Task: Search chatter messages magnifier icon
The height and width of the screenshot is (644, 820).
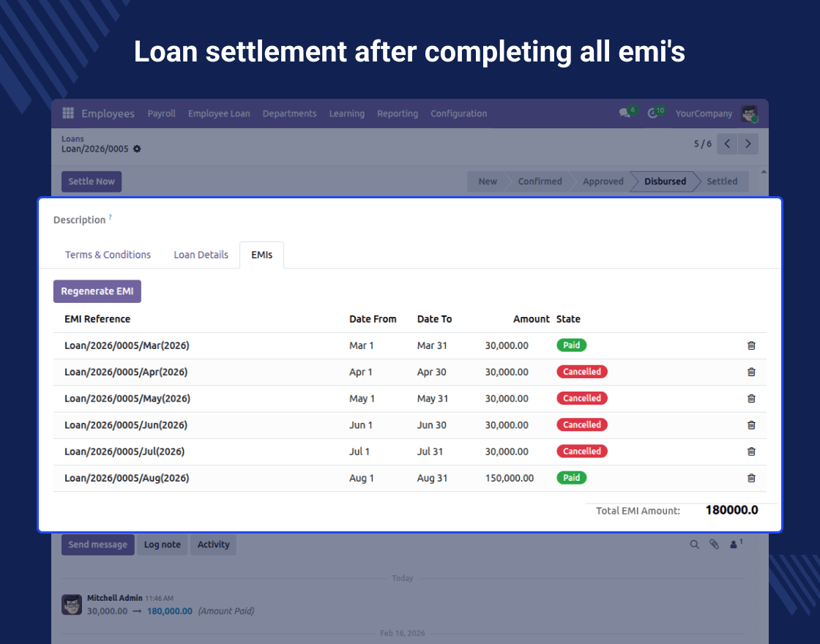Action: (695, 544)
